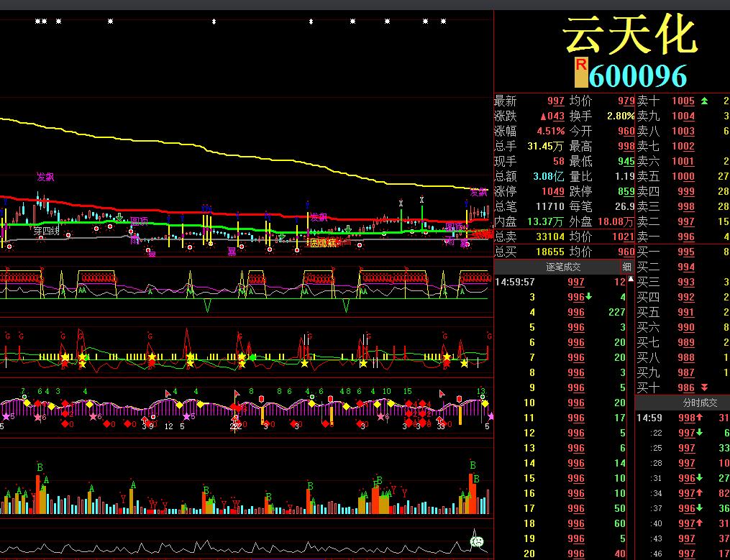Select the 买九 bid row at 987
The image size is (730, 560).
683,372
